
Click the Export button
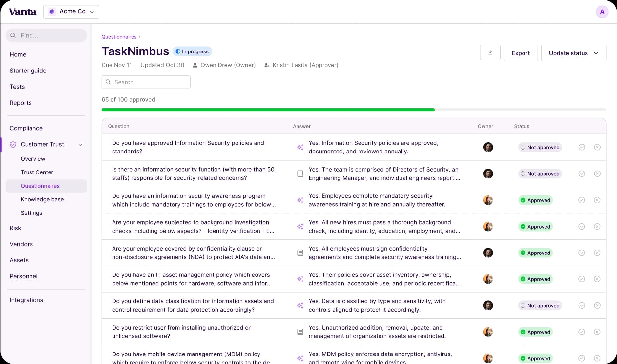coord(521,53)
